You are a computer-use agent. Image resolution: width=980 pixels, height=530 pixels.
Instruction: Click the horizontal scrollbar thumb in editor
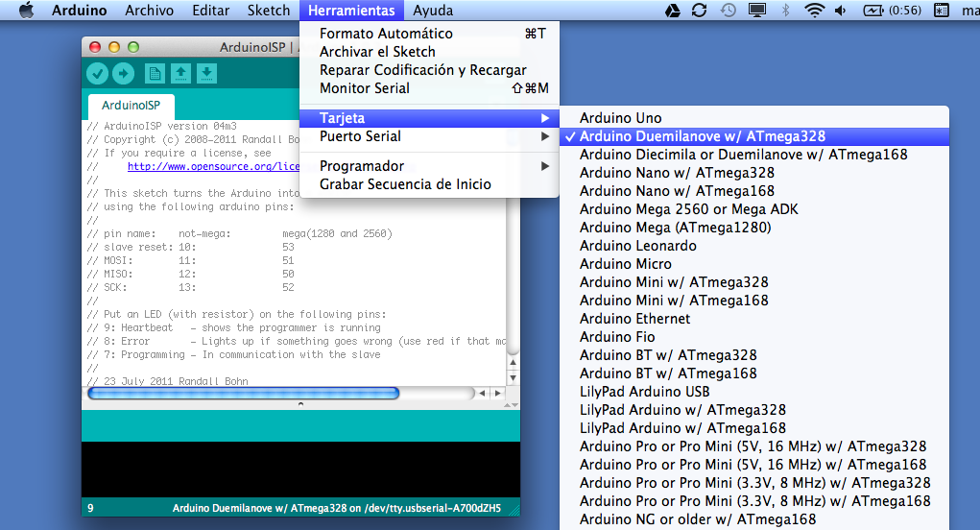[244, 393]
